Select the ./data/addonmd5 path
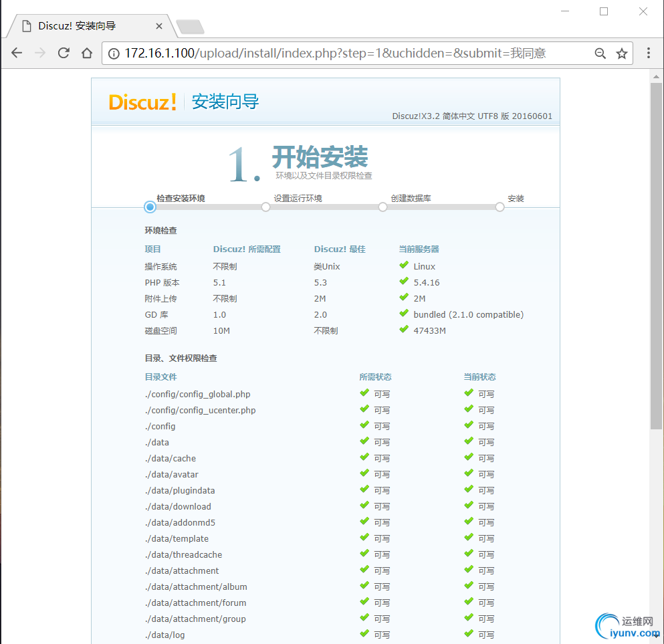 point(180,522)
